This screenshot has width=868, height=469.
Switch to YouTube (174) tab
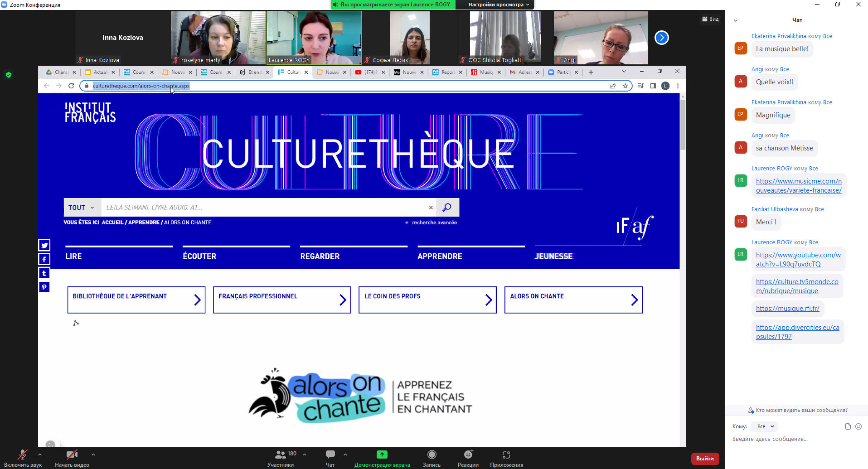pos(370,72)
